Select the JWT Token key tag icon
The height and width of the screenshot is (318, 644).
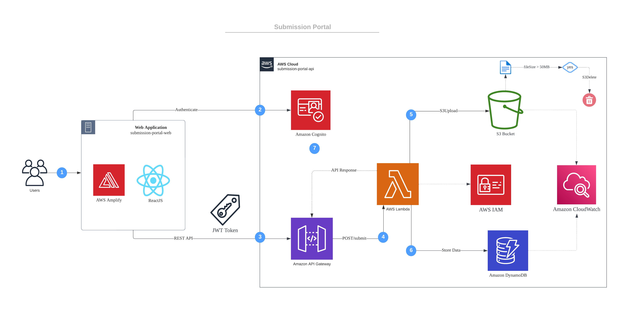[225, 209]
